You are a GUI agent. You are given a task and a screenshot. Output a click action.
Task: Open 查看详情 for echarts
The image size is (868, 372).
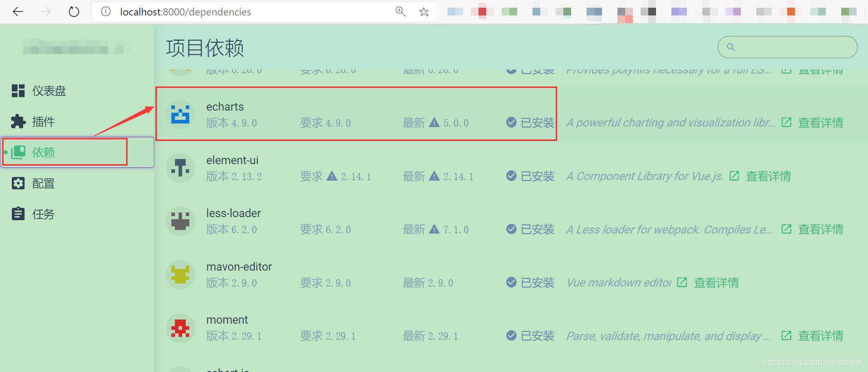[x=821, y=123]
